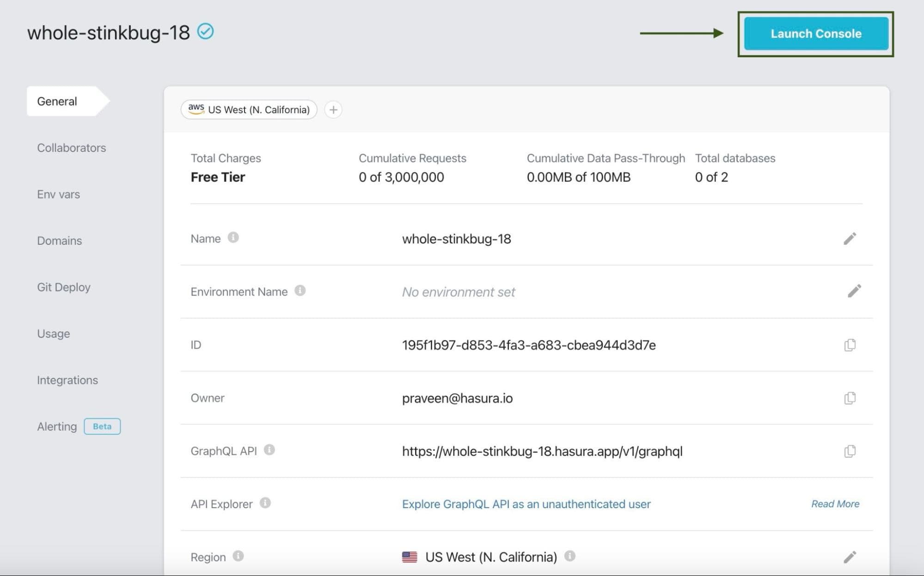Image resolution: width=924 pixels, height=576 pixels.
Task: Show info about the Environment Name field
Action: click(x=300, y=291)
